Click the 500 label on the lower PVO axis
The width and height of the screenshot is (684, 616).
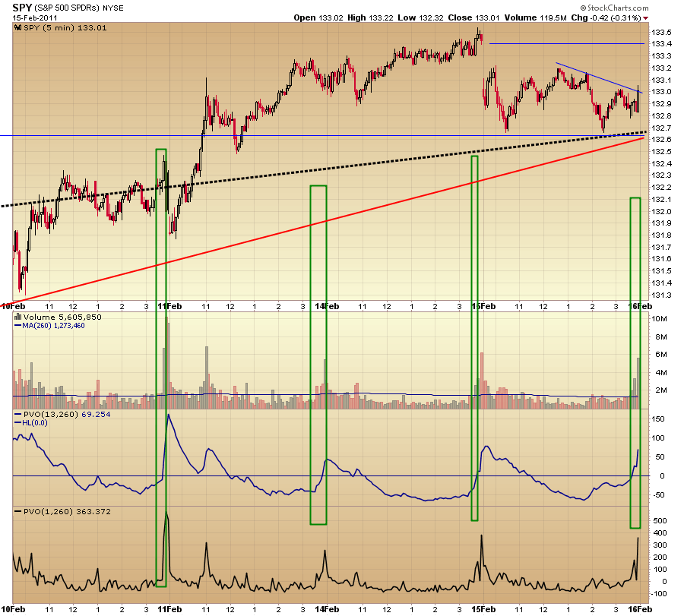(x=660, y=520)
